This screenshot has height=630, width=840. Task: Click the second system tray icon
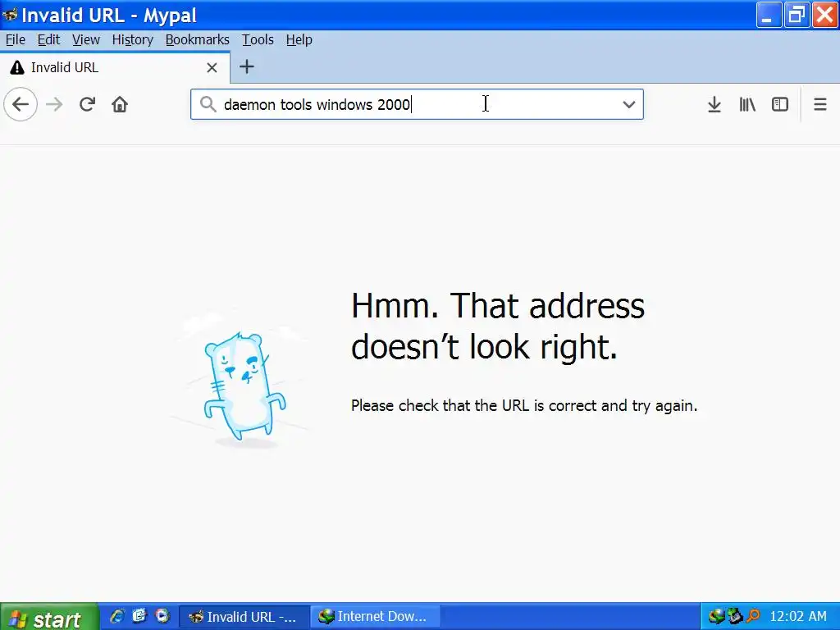(734, 617)
